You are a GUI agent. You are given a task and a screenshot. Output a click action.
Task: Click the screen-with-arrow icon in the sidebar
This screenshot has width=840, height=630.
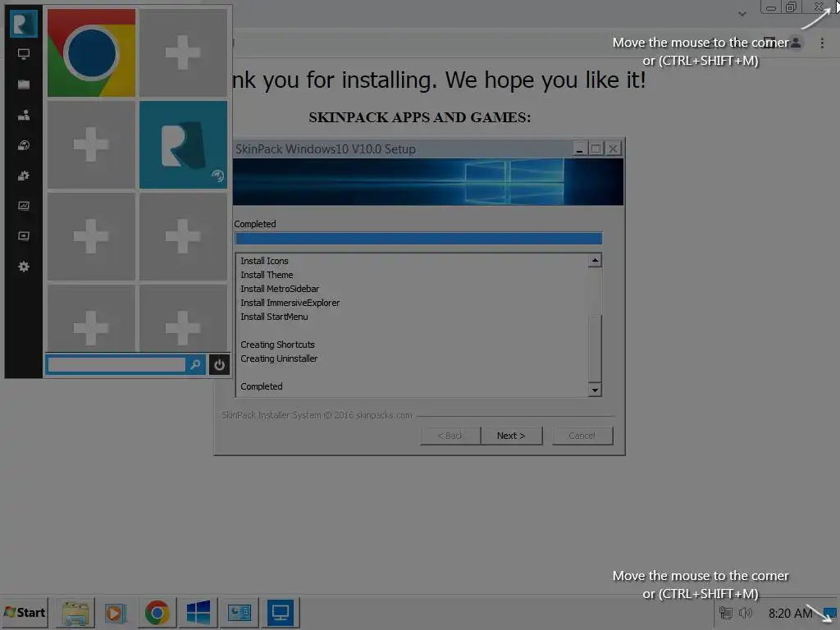coord(24,236)
